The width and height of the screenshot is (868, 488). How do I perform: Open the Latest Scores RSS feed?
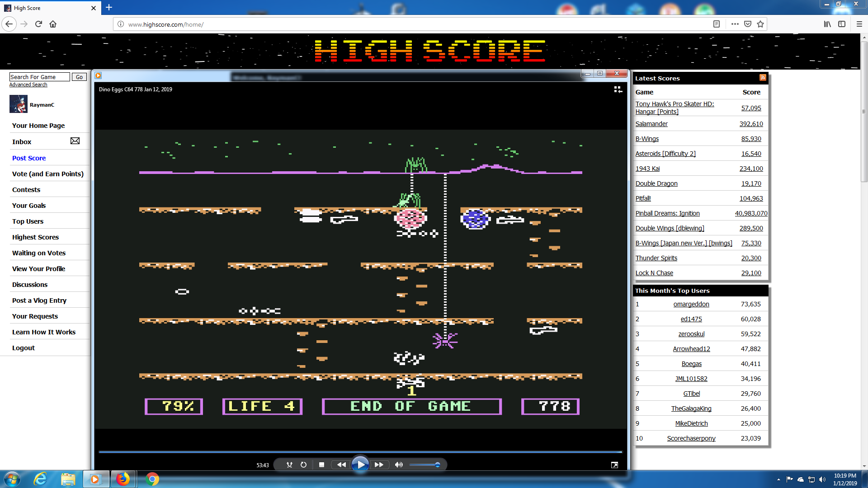coord(763,78)
